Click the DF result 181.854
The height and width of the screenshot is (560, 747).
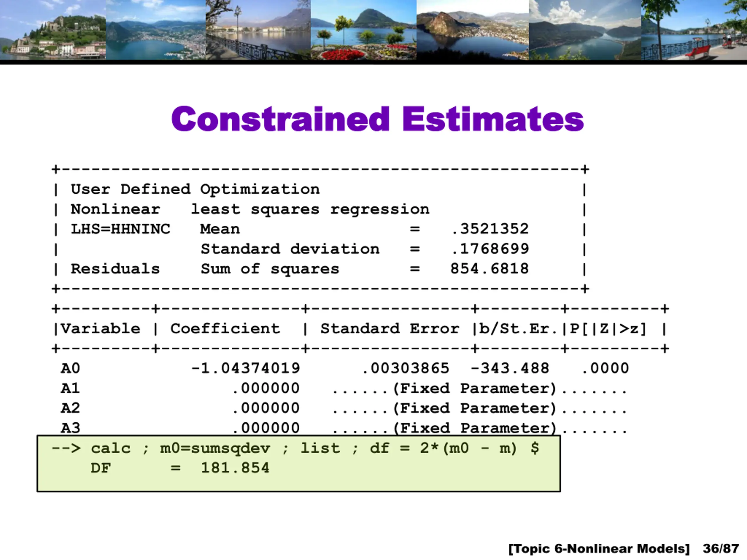(x=235, y=468)
